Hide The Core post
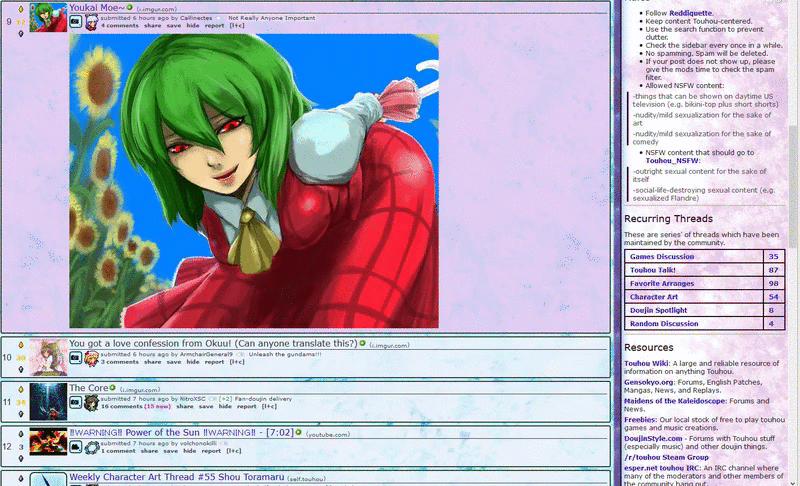 pyautogui.click(x=225, y=406)
